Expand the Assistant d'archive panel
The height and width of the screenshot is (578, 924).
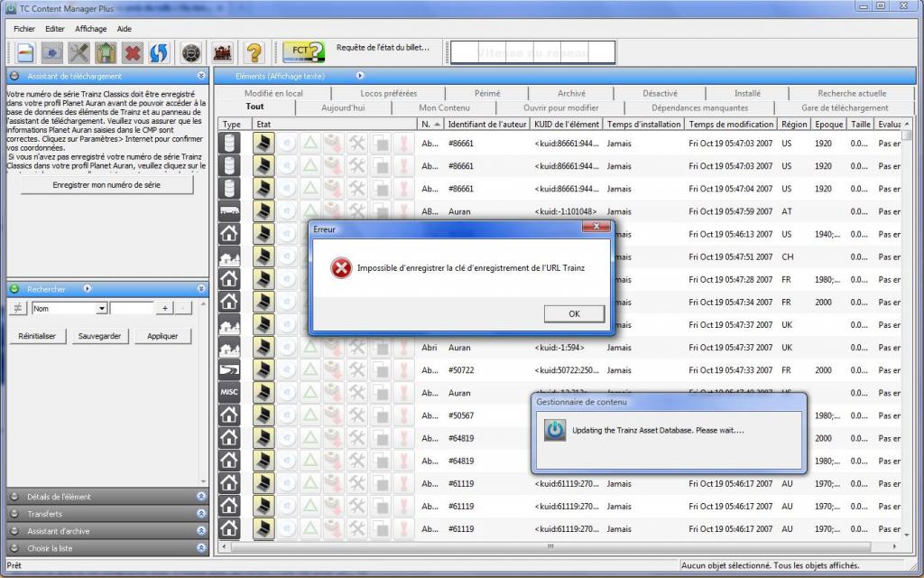tap(201, 531)
